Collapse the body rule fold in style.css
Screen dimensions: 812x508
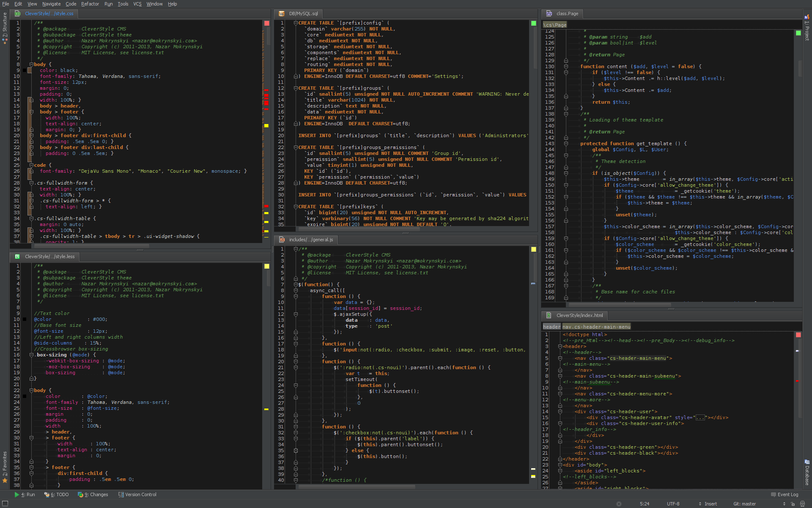[31, 64]
